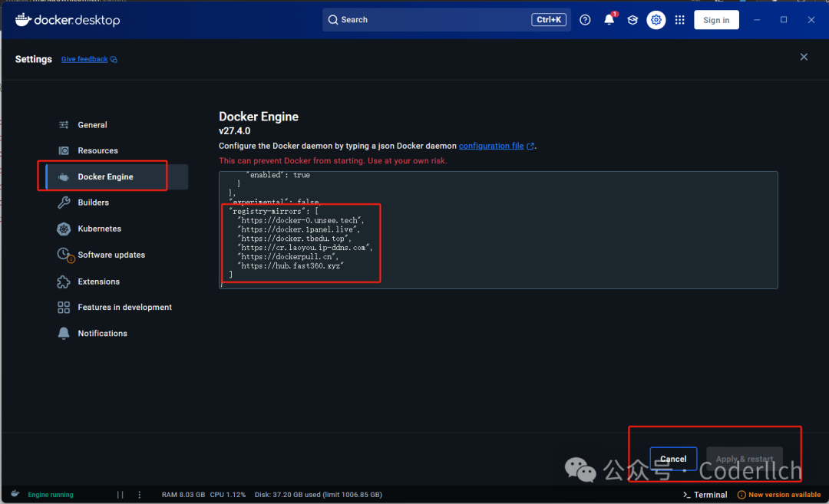The height and width of the screenshot is (504, 829).
Task: Close the Settings panel with X
Action: pos(804,57)
